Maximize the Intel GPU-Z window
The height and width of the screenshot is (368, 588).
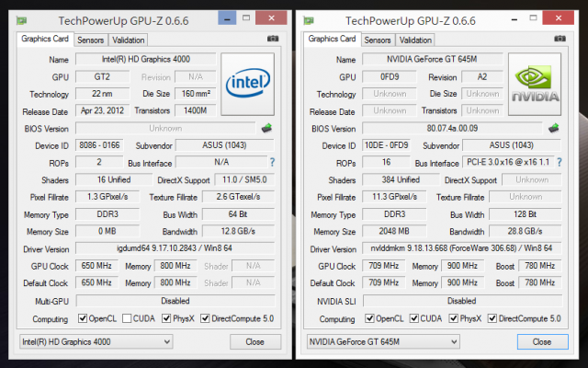click(x=246, y=18)
